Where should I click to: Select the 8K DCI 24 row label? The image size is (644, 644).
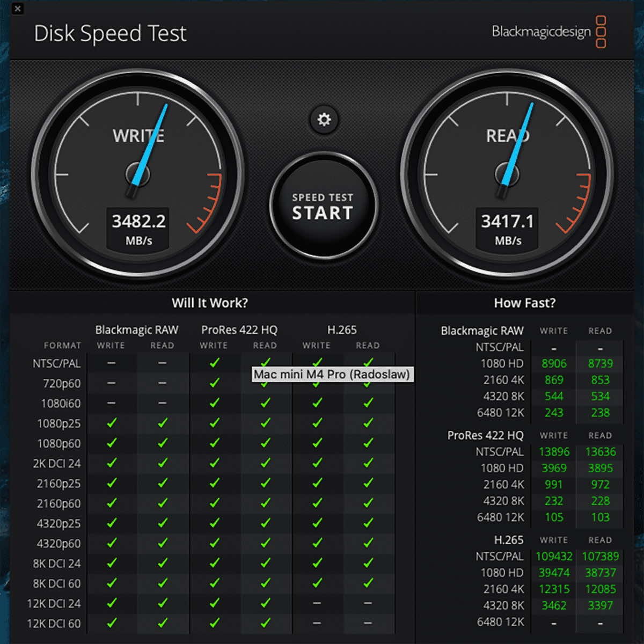tap(57, 563)
